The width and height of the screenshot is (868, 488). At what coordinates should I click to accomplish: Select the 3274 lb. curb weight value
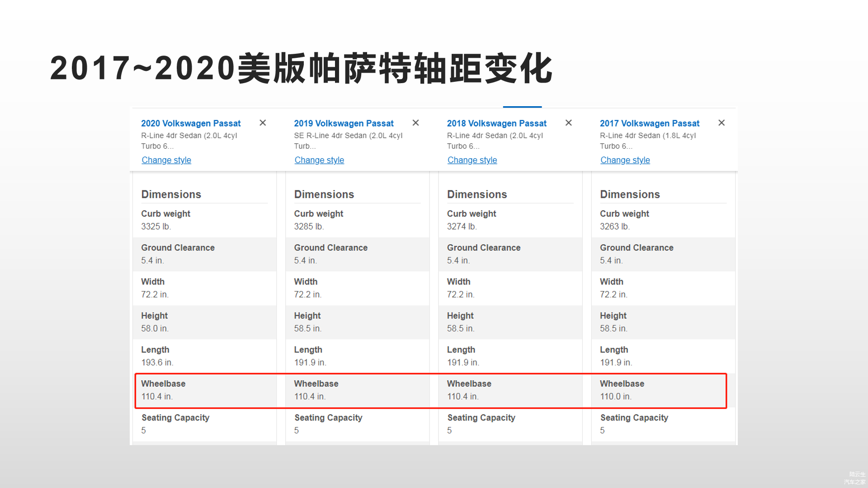[x=462, y=226]
